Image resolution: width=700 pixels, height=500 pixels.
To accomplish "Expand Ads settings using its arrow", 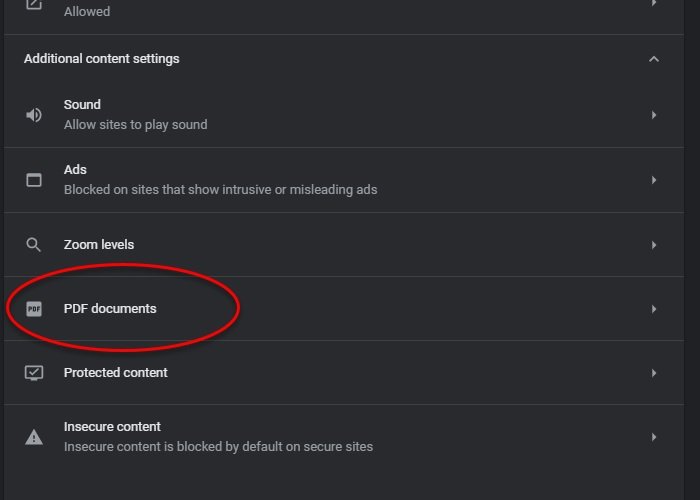I will point(654,180).
